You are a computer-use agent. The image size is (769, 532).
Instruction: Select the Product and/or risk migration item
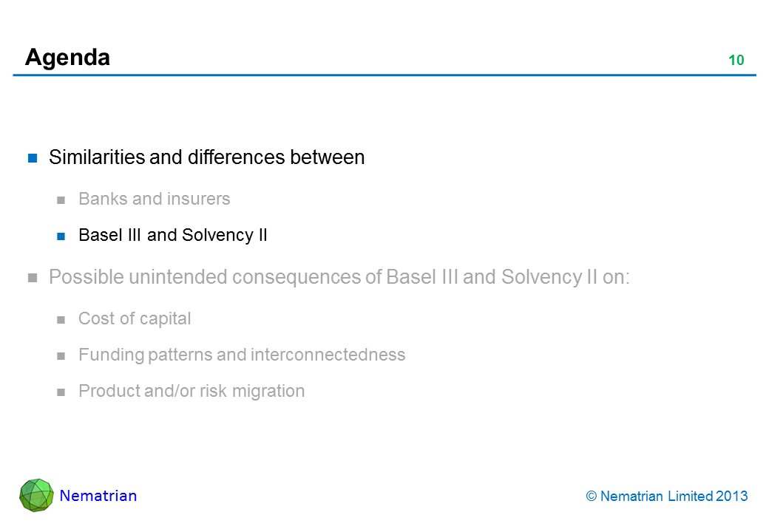tap(191, 391)
